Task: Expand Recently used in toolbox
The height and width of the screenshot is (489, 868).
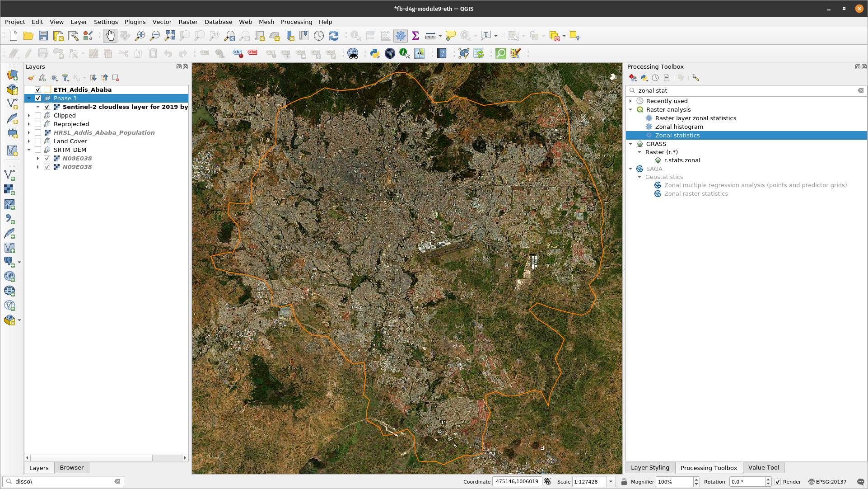Action: (630, 101)
